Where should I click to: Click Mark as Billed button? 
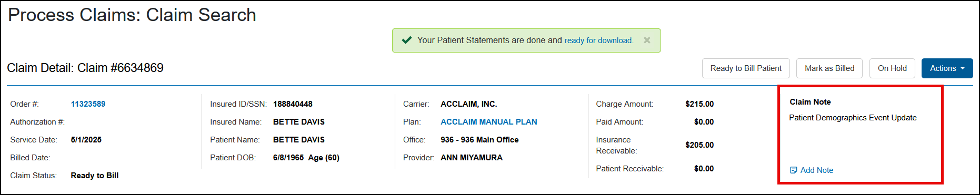[x=829, y=68]
